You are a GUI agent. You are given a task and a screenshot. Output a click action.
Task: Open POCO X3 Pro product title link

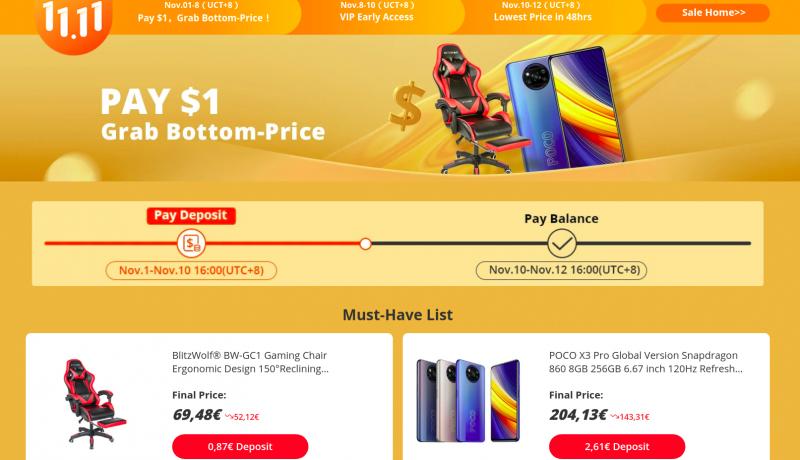645,362
